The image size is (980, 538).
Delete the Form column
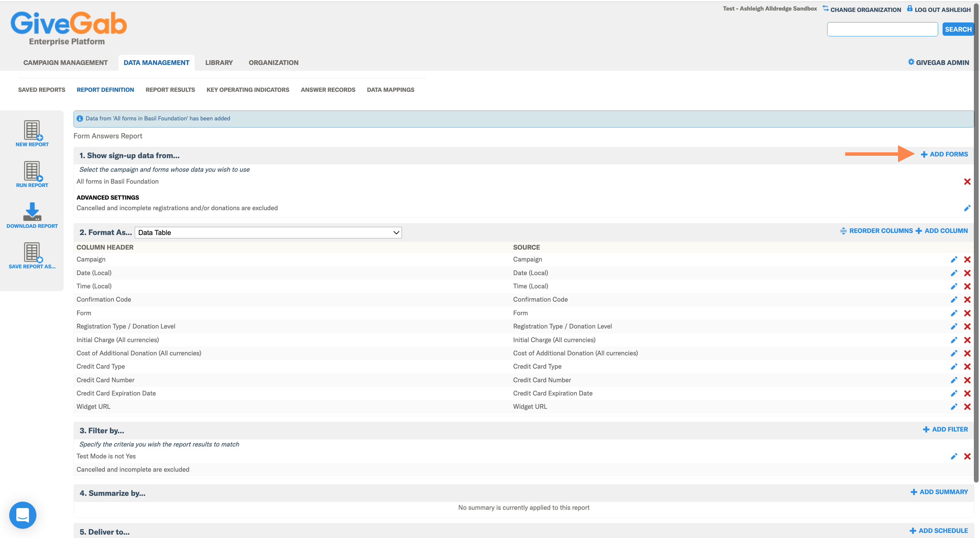coord(967,313)
